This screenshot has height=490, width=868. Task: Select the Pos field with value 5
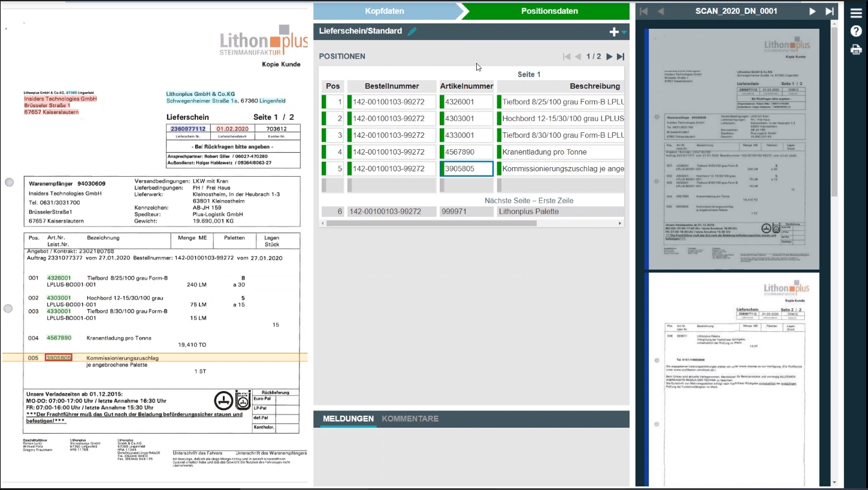pos(332,169)
